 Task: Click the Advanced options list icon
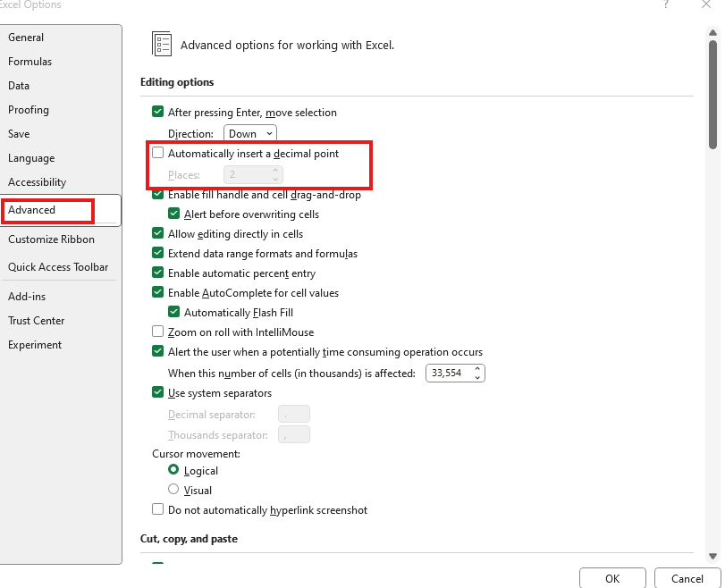point(162,45)
